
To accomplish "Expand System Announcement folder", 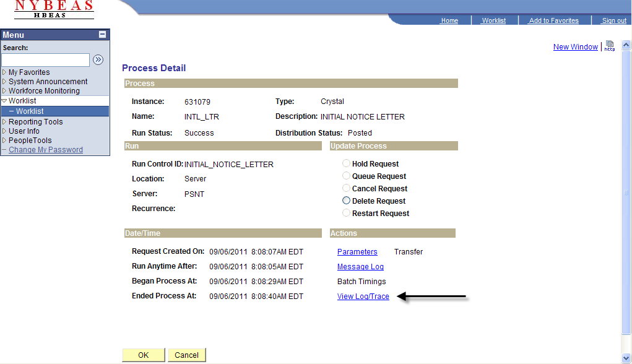I will coord(4,82).
